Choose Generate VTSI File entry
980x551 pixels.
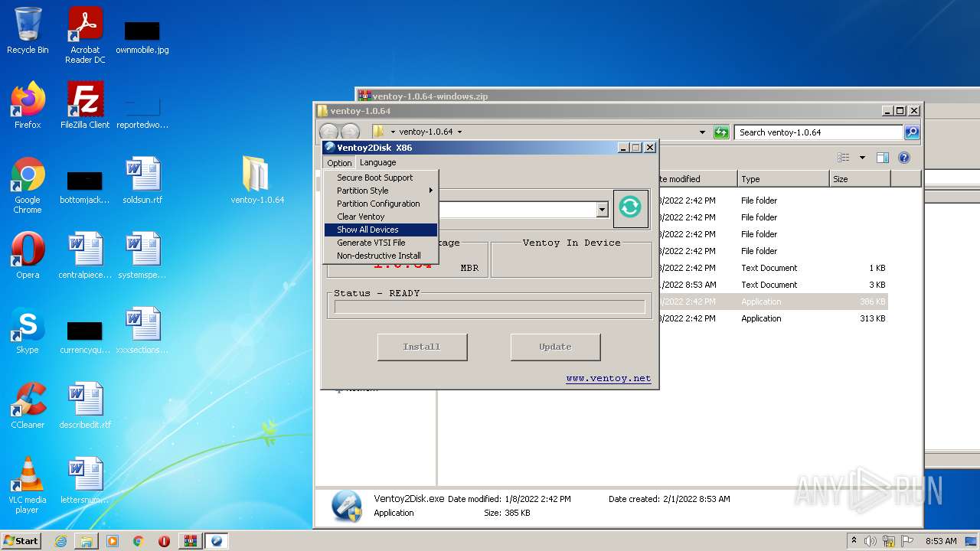click(x=381, y=243)
